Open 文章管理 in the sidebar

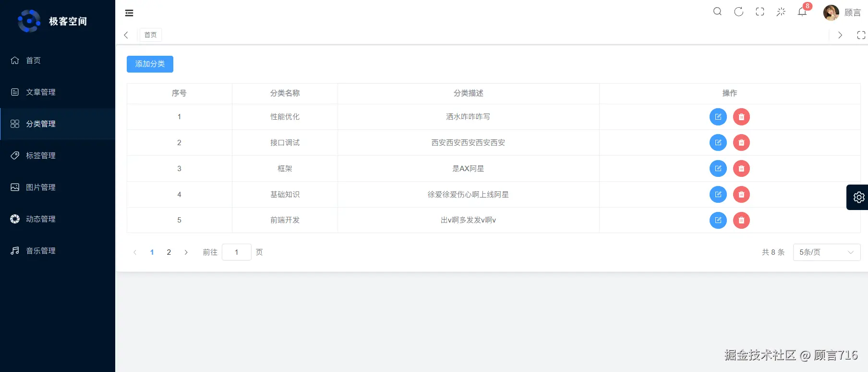pos(58,92)
